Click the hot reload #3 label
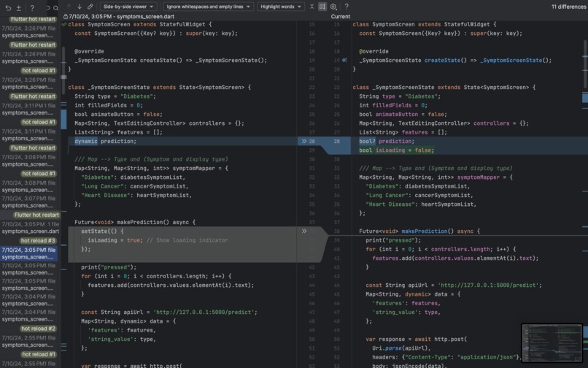This screenshot has width=588, height=368. point(38,241)
